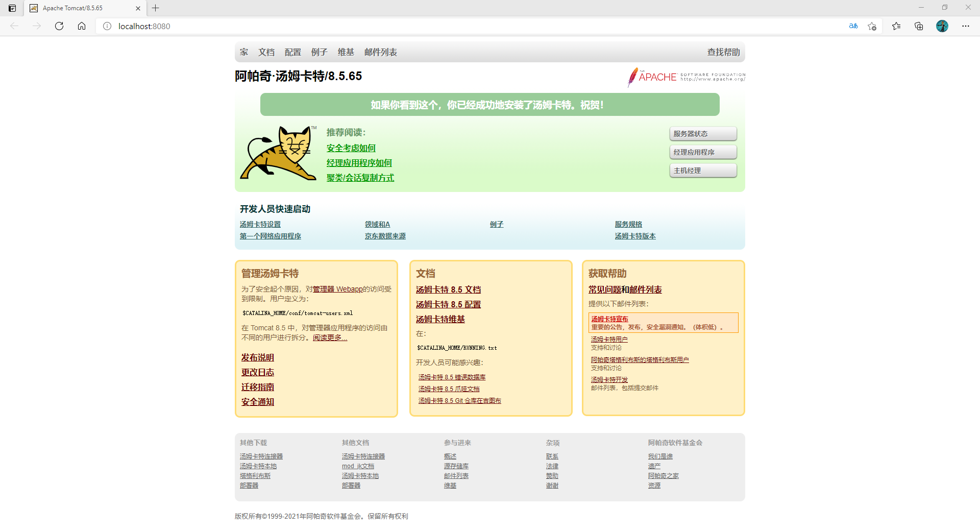Open the 例子 navigation item

[x=320, y=52]
